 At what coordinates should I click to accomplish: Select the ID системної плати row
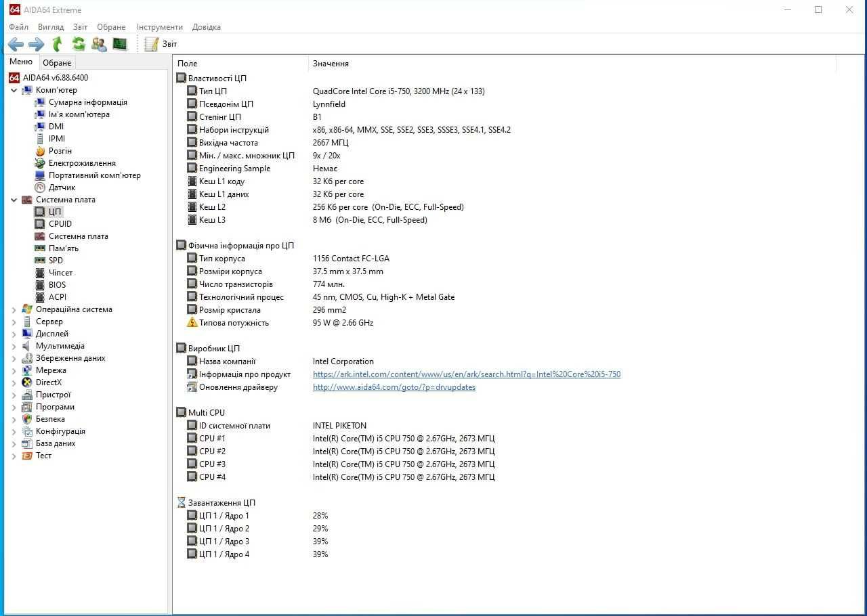[505, 426]
